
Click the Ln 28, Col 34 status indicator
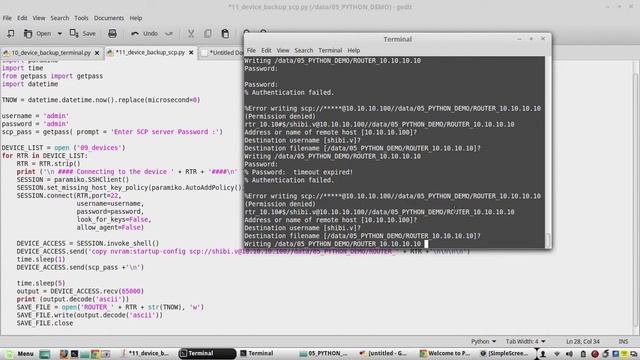(x=582, y=341)
